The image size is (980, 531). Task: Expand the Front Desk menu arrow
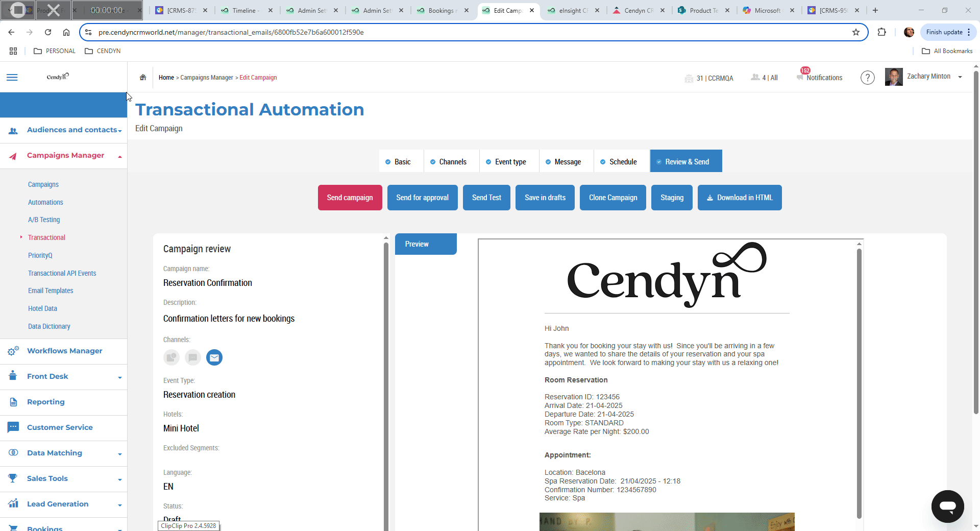click(x=120, y=378)
